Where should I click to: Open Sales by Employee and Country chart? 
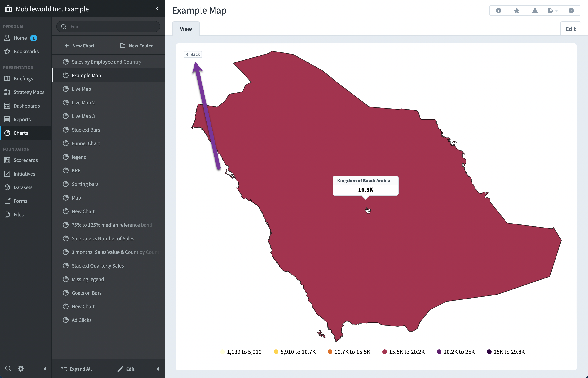[108, 62]
